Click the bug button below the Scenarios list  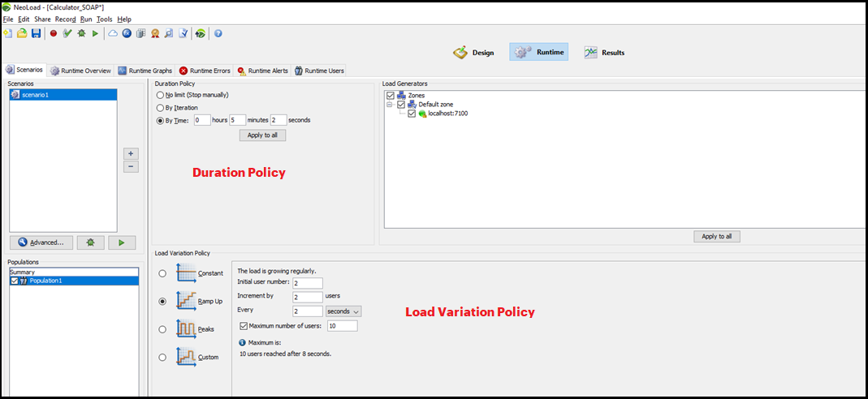(x=90, y=242)
